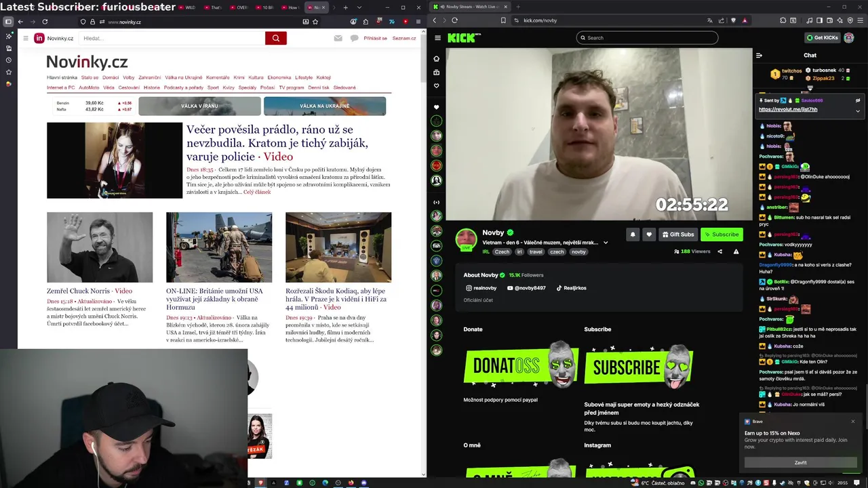Viewport: 868px width, 488px height.
Task: Open the tab list dropdown chevron
Action: tap(359, 7)
